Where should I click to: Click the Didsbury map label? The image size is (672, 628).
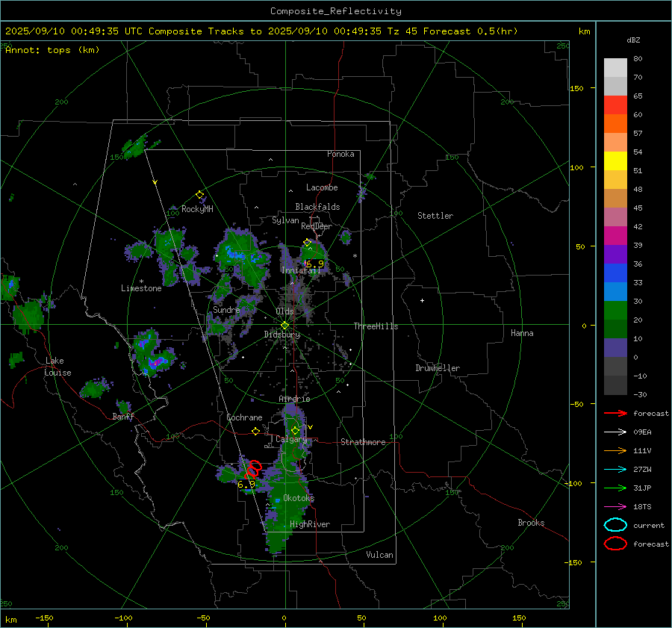coord(282,335)
